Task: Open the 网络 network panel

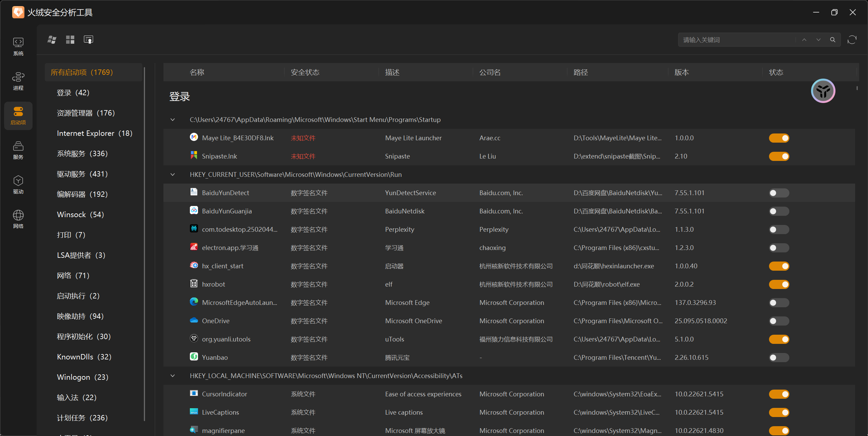Action: click(x=18, y=219)
